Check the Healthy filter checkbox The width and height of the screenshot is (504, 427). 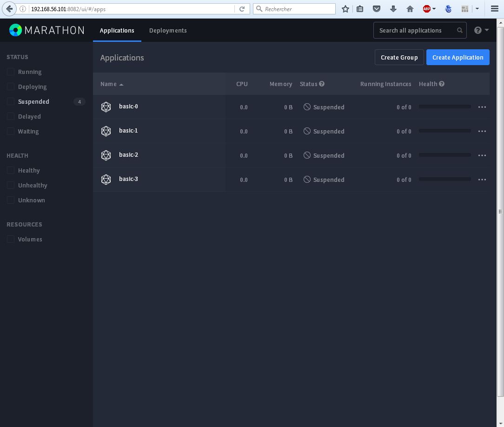(x=11, y=170)
